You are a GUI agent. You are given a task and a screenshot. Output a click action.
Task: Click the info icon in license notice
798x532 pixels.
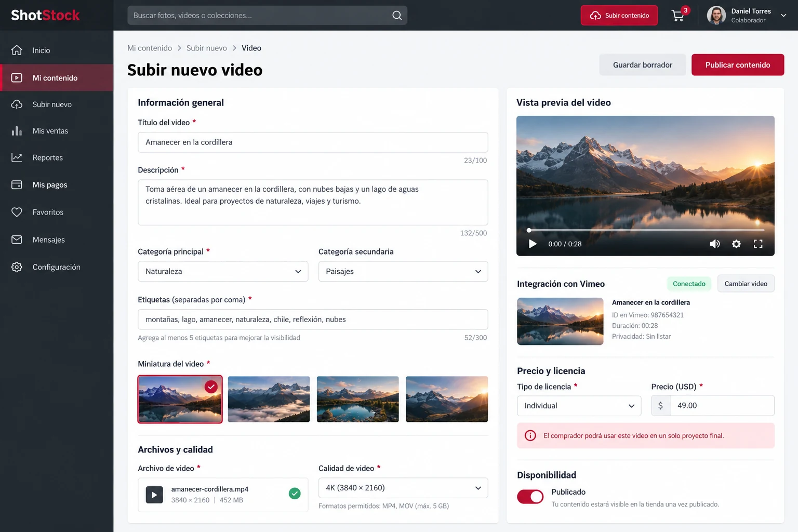click(x=530, y=435)
